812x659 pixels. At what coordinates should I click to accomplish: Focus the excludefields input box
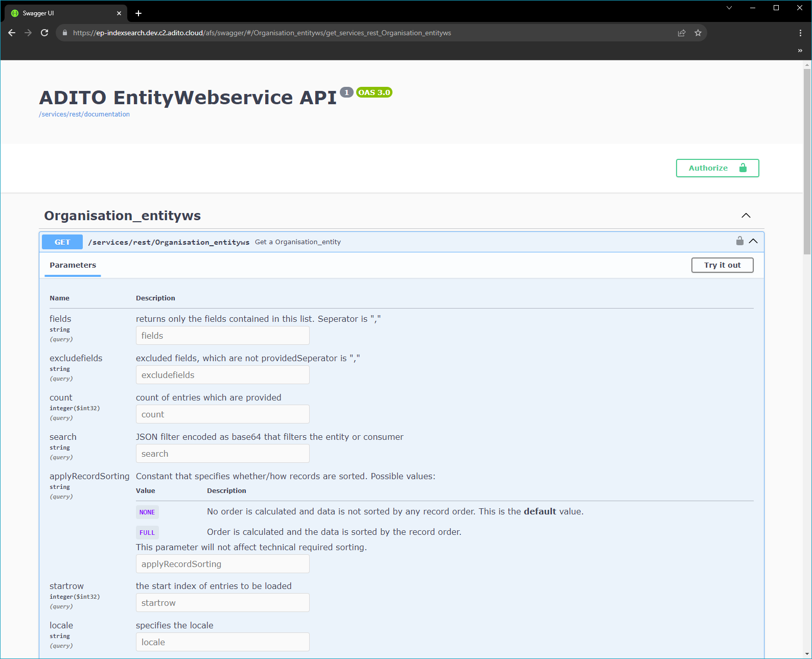pos(223,375)
